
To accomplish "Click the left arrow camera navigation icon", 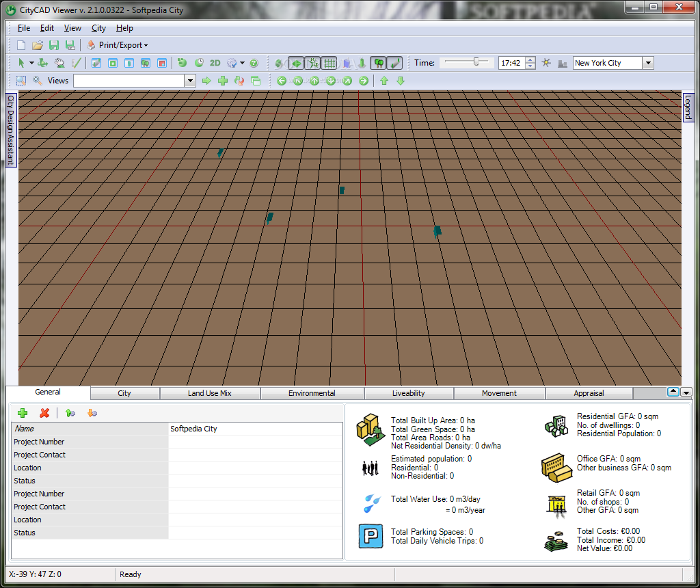I will (x=281, y=81).
